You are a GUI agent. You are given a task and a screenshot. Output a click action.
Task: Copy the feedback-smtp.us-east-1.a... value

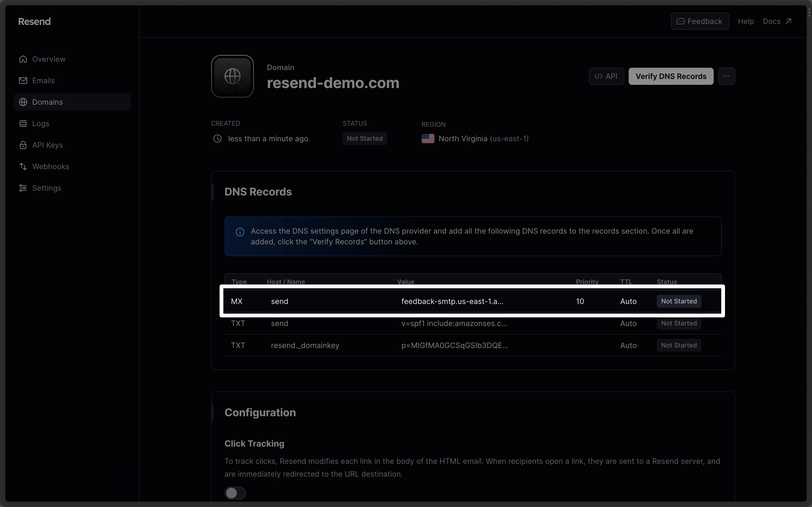(452, 301)
